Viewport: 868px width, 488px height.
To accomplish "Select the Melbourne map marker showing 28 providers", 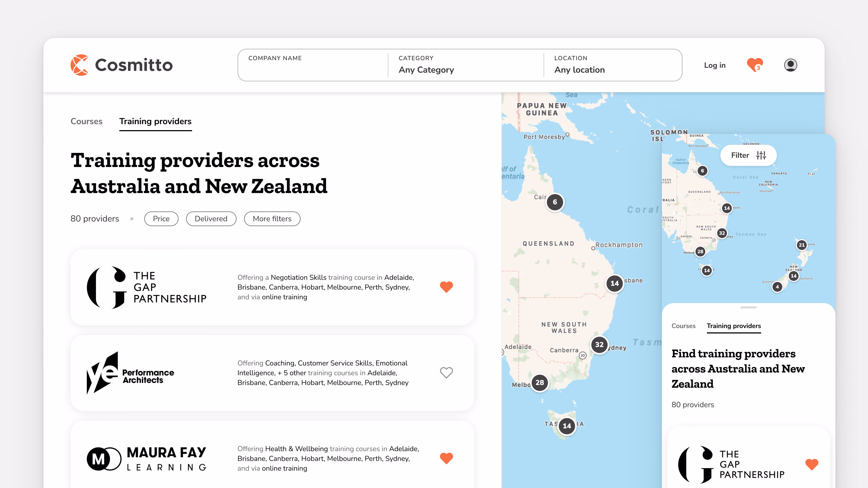I will point(540,383).
